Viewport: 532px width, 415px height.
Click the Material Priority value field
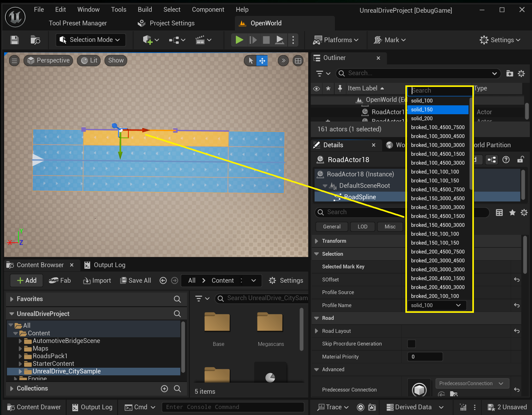[x=425, y=357]
